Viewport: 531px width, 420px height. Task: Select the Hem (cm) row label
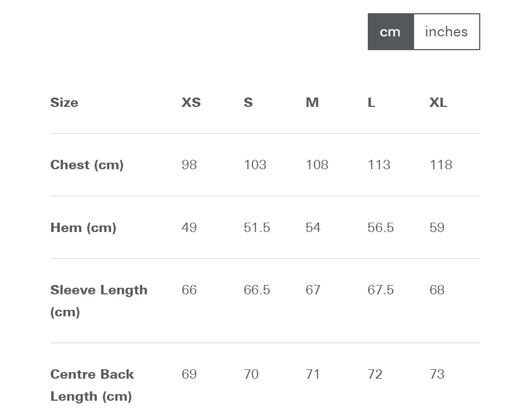point(83,228)
